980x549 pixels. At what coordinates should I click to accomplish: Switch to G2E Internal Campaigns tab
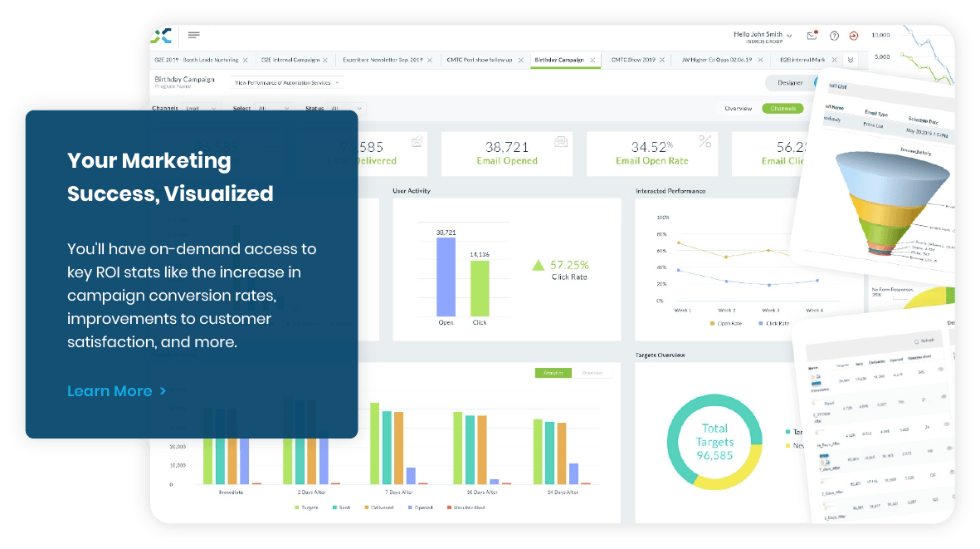[290, 60]
